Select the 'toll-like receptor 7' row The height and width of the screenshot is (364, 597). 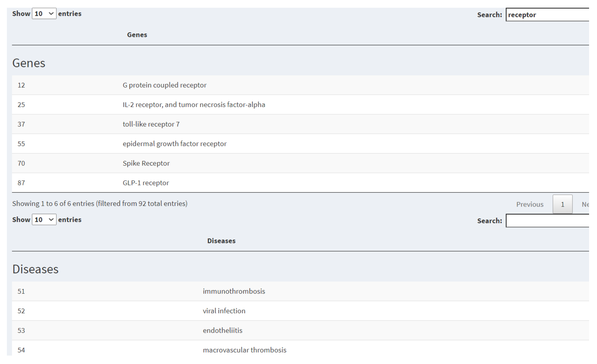pos(151,124)
